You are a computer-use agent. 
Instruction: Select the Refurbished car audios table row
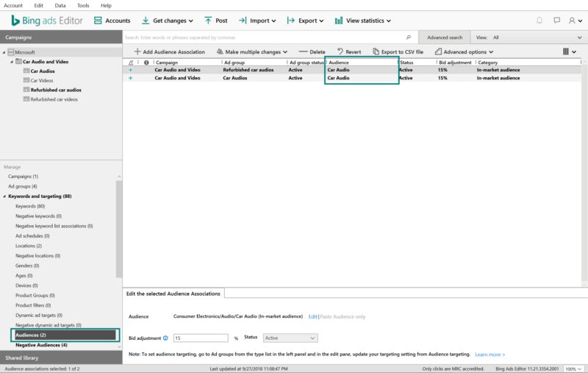coord(353,70)
